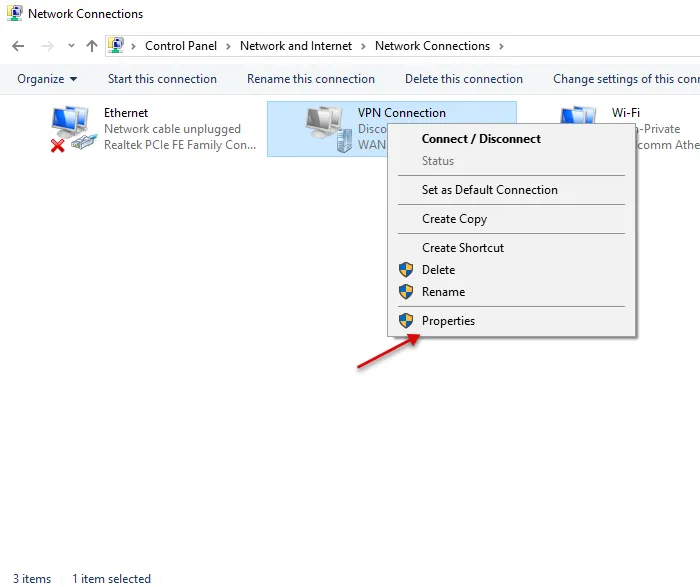The height and width of the screenshot is (587, 700).
Task: Click Start this connection in toolbar
Action: tap(162, 79)
